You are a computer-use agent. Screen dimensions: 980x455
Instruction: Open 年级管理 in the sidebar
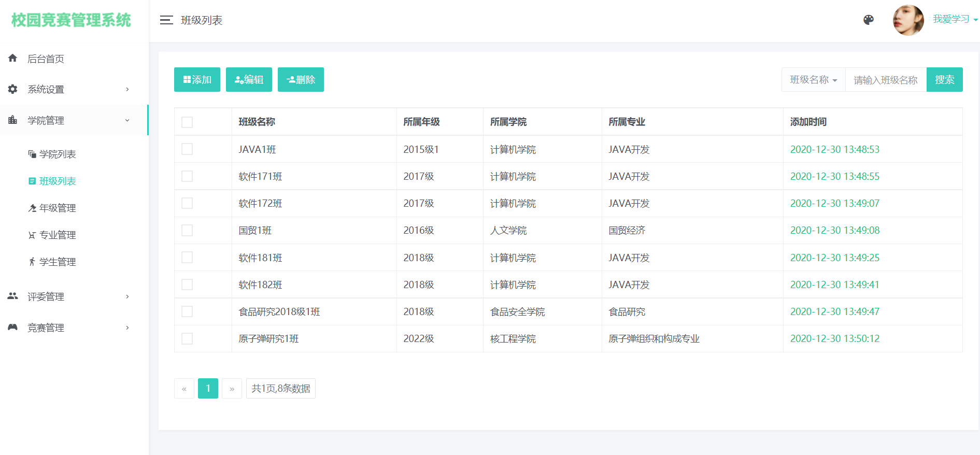point(58,208)
